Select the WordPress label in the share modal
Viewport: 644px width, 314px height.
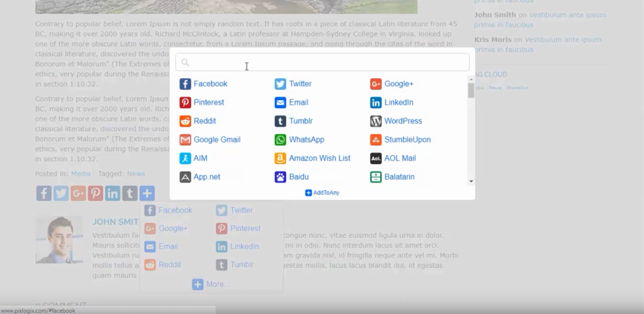click(403, 121)
